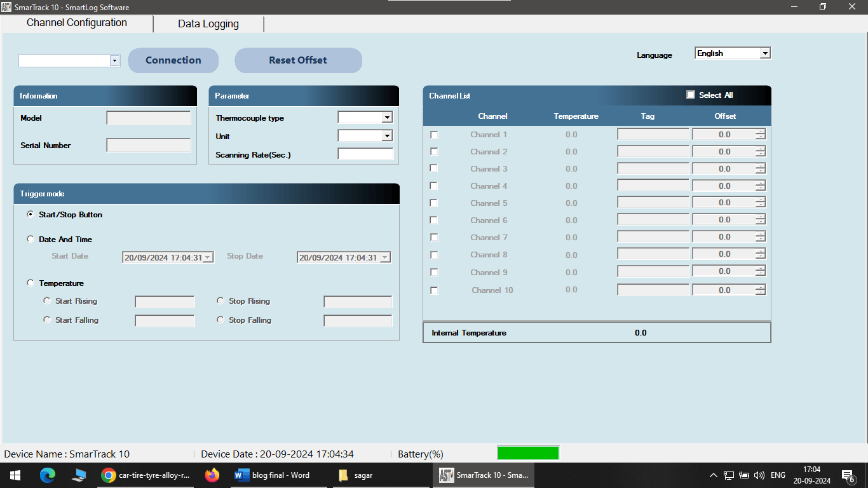Click the Connection button
The width and height of the screenshot is (868, 488).
(x=173, y=60)
